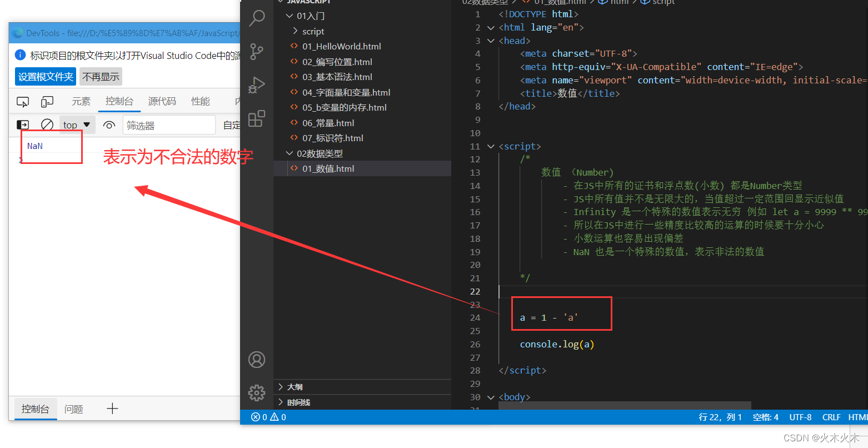
Task: Clear the DevTools console
Action: [47, 125]
